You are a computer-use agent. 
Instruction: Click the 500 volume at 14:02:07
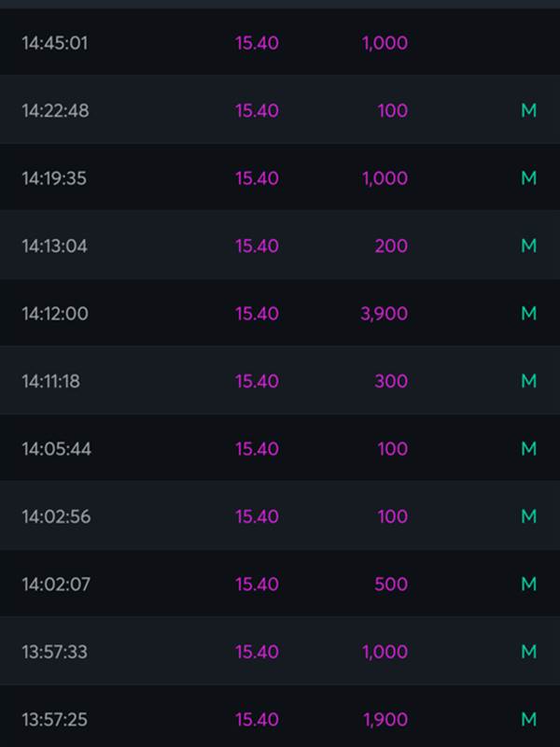(391, 585)
